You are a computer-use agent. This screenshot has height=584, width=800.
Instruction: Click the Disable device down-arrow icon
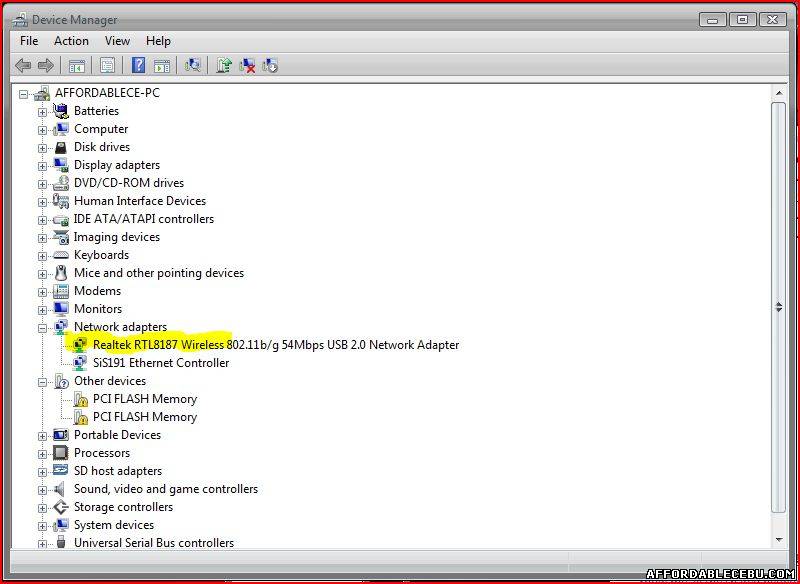pos(270,65)
